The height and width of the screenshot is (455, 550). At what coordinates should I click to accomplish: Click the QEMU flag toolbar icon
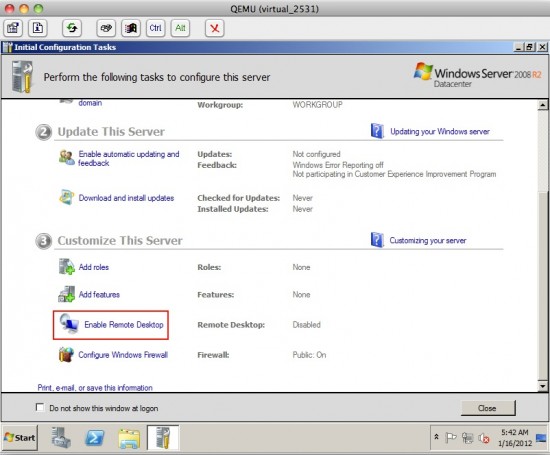(131, 28)
